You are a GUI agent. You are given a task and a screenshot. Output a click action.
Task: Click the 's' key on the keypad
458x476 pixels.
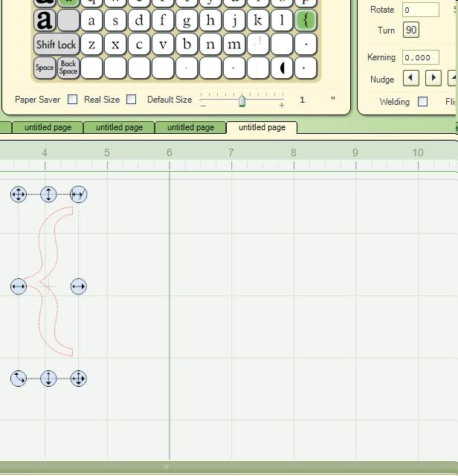point(115,20)
